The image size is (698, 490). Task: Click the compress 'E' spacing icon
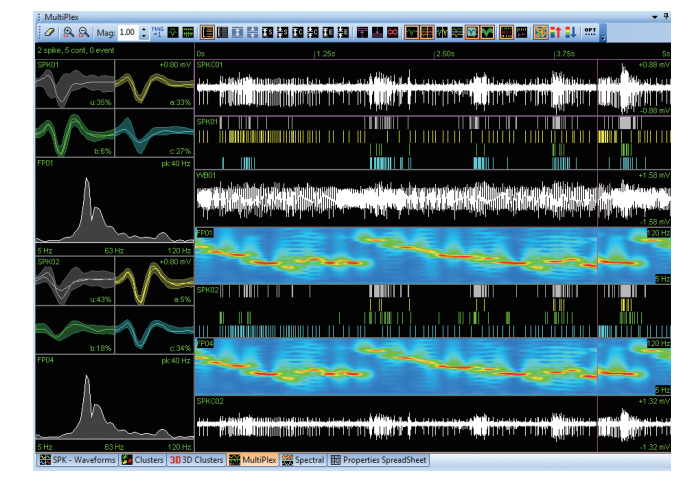click(x=343, y=32)
